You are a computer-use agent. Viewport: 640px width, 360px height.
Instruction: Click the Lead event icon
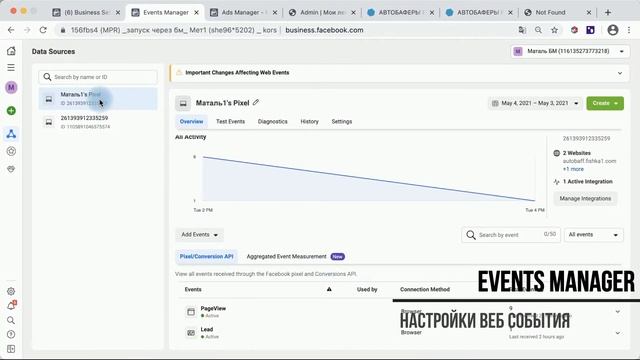click(x=191, y=333)
